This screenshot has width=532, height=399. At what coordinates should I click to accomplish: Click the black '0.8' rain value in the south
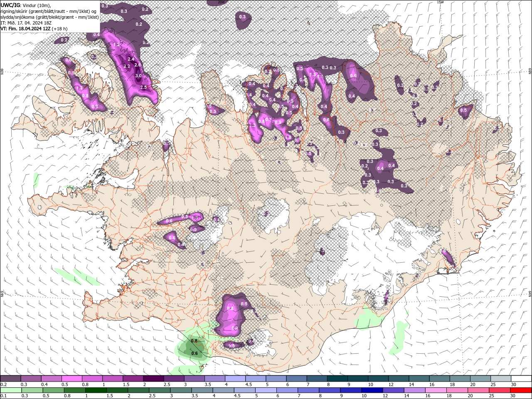(194, 341)
